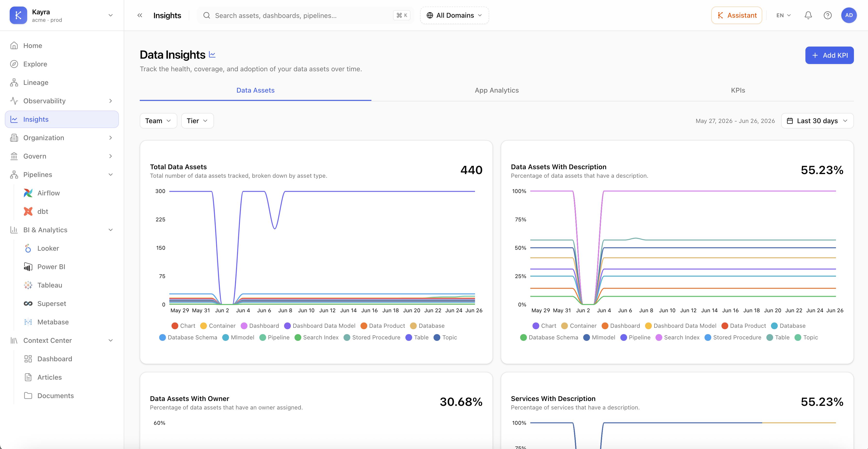The height and width of the screenshot is (449, 868).
Task: Click the Add KPI button
Action: tap(829, 55)
